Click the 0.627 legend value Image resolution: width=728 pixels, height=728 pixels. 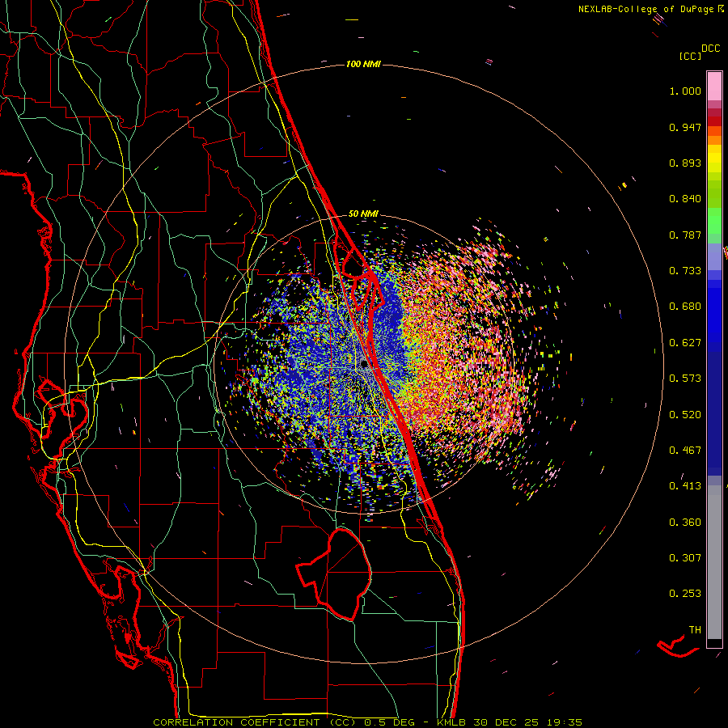pyautogui.click(x=685, y=343)
